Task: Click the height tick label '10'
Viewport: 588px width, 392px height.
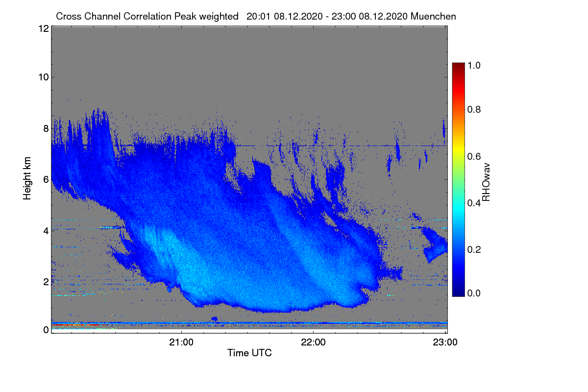Action: point(43,77)
